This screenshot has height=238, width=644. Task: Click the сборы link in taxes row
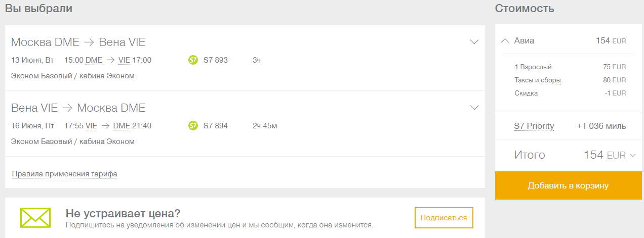coord(551,80)
